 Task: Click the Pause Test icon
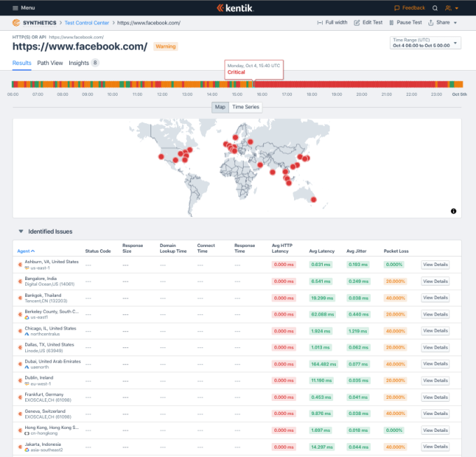pyautogui.click(x=391, y=23)
